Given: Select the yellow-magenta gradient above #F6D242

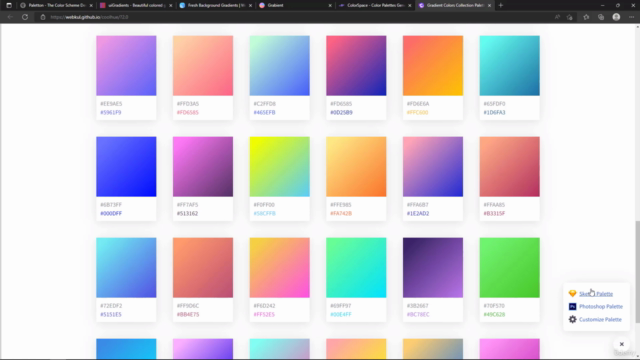Looking at the screenshot, I should (x=280, y=267).
